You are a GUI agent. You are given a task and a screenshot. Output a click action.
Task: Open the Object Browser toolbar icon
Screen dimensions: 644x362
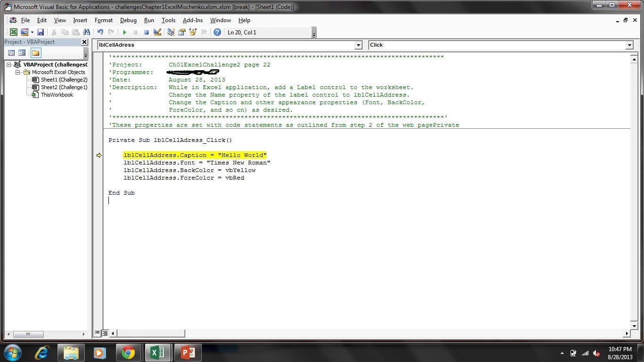pyautogui.click(x=192, y=32)
